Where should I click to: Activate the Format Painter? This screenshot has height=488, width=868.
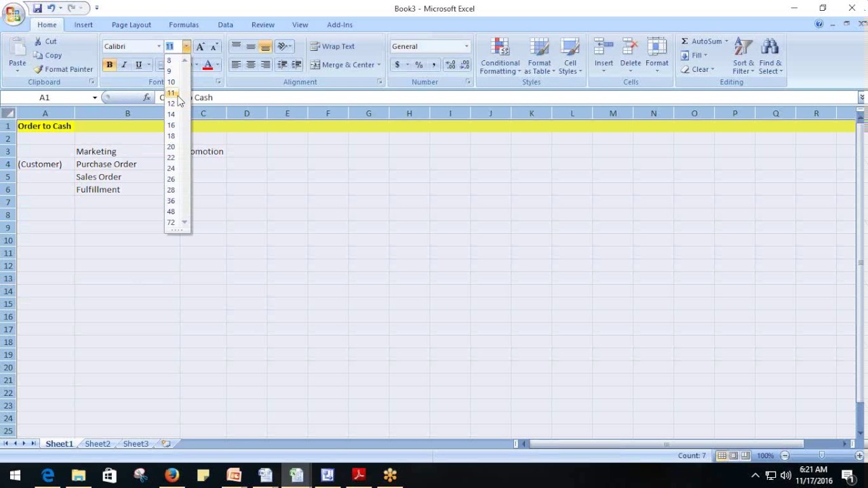pos(63,69)
